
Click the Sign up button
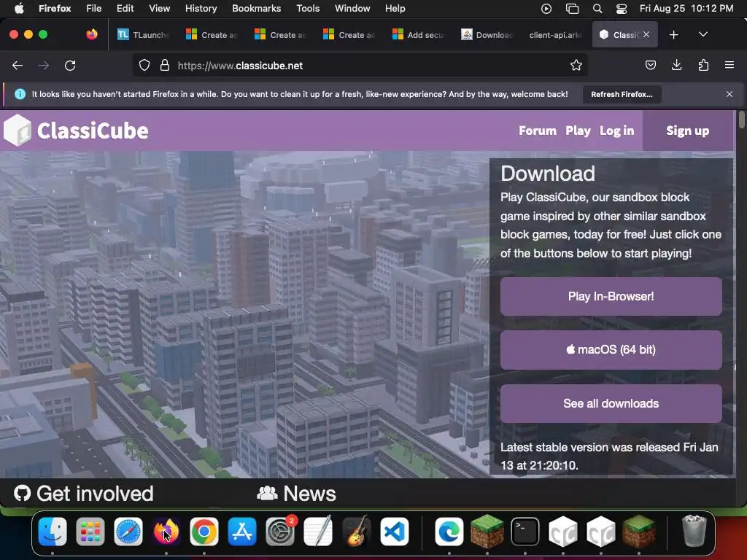[687, 131]
